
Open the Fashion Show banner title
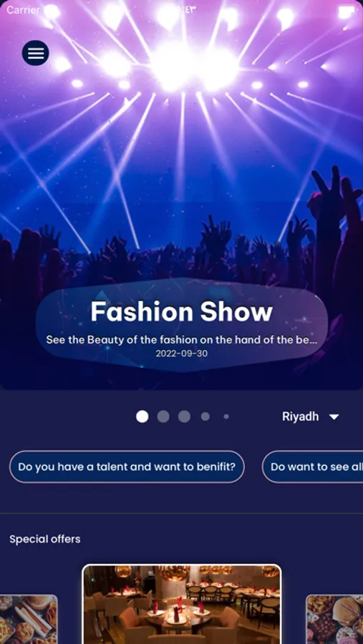pyautogui.click(x=181, y=312)
